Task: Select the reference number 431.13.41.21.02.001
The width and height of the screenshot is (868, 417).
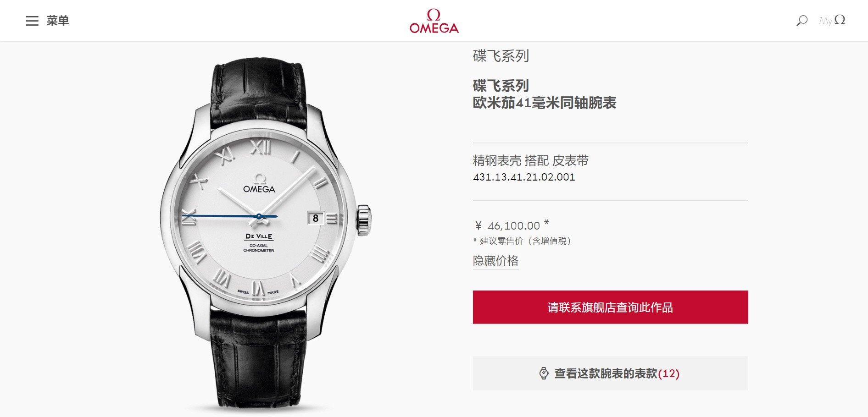Action: tap(524, 177)
